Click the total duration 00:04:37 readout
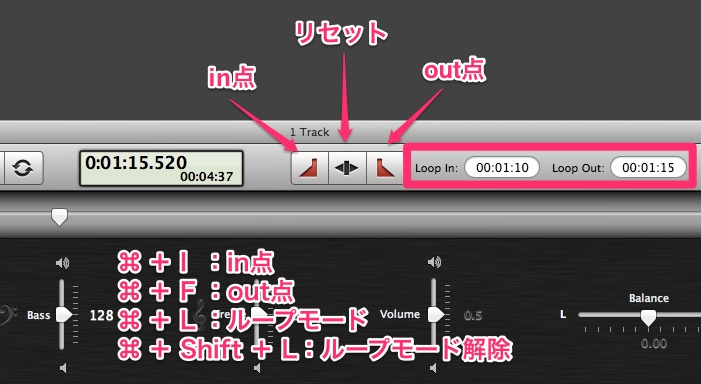 click(x=207, y=177)
